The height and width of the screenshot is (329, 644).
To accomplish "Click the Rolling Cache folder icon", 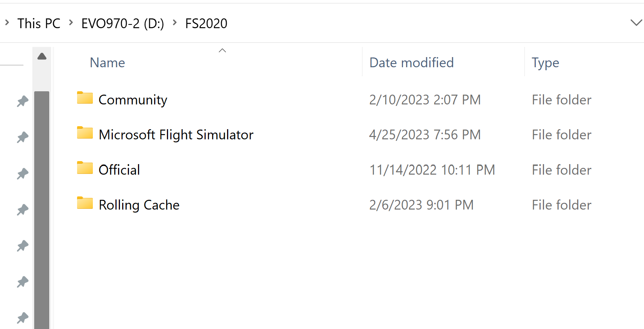I will tap(85, 203).
